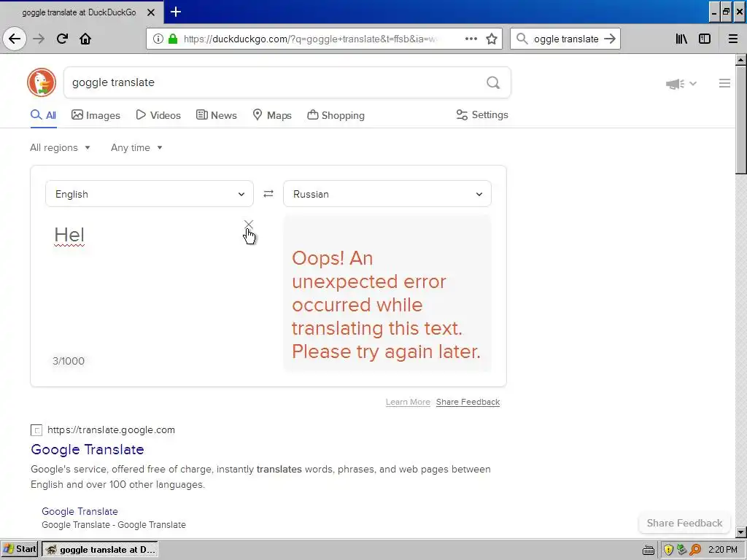Click the browser forward arrow

point(39,39)
